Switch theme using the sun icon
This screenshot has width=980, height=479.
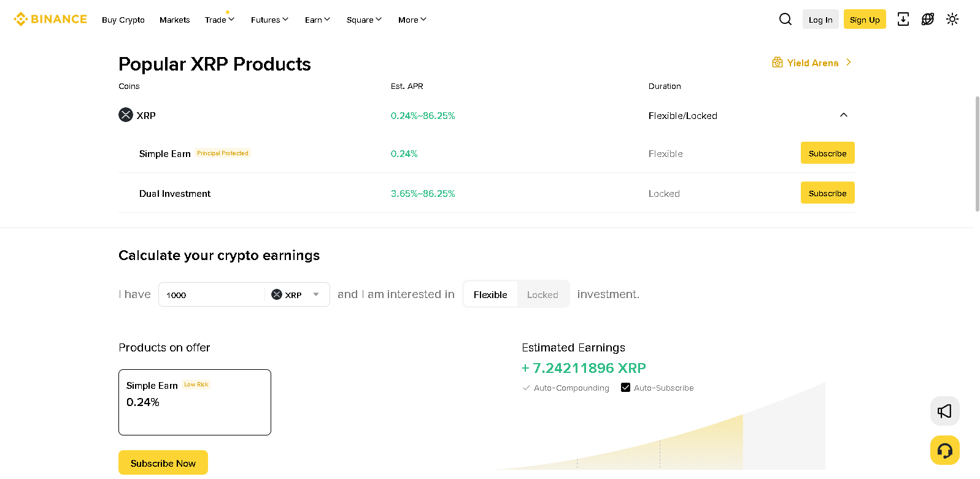[952, 19]
